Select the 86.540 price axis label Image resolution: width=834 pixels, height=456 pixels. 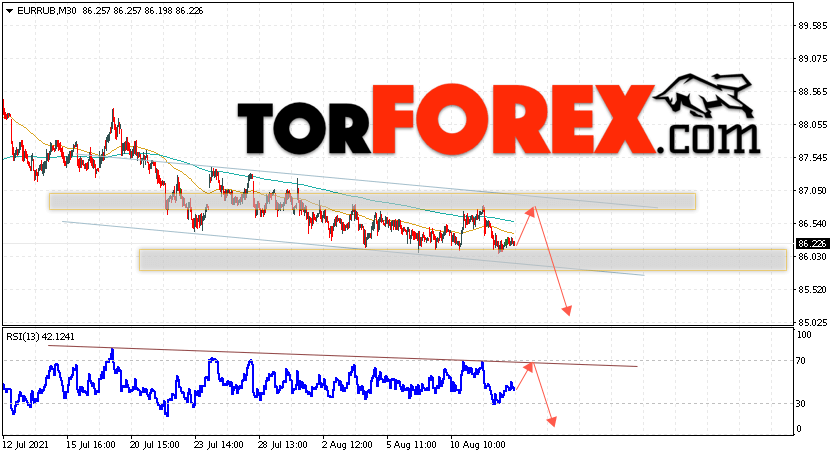point(813,223)
